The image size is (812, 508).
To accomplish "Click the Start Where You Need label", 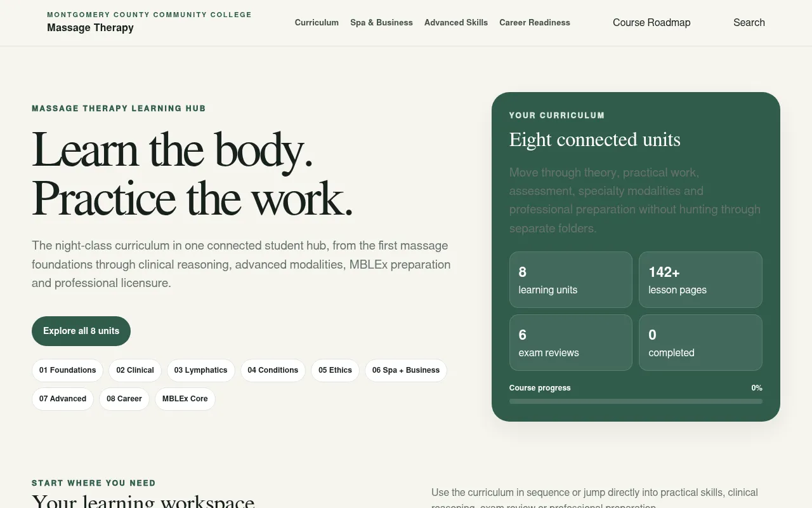I will pyautogui.click(x=94, y=483).
